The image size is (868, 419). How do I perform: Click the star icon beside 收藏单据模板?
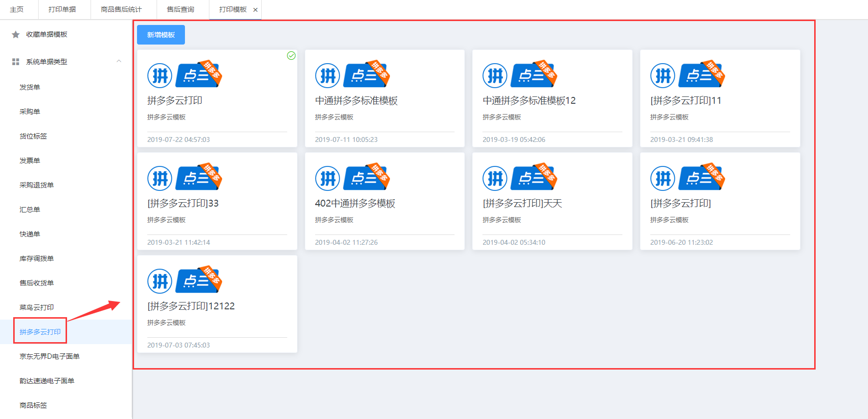16,34
